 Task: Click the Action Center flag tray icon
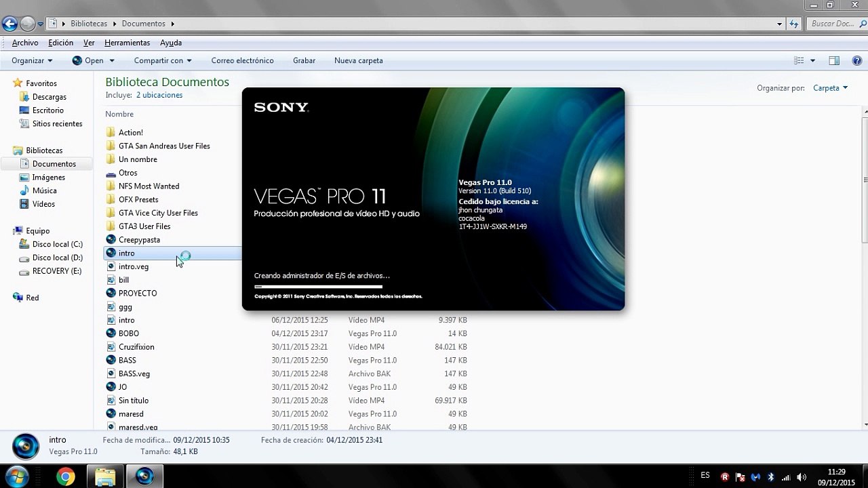[x=741, y=476]
